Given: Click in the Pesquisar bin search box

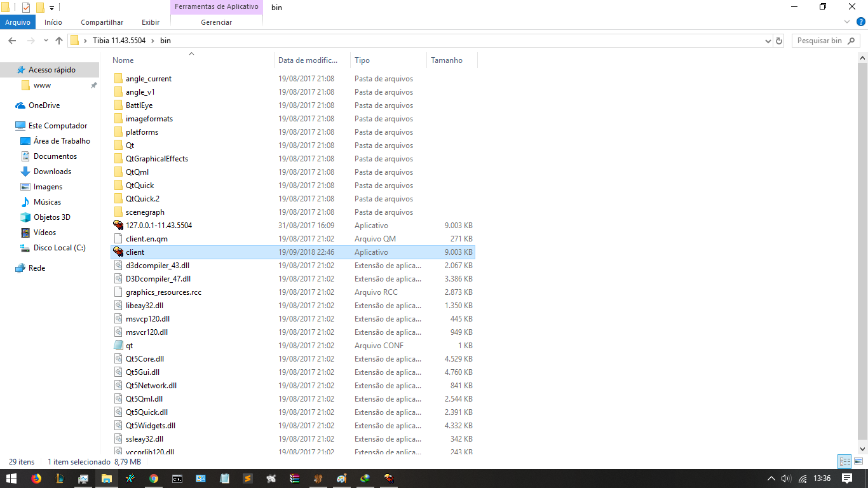Looking at the screenshot, I should [x=820, y=41].
